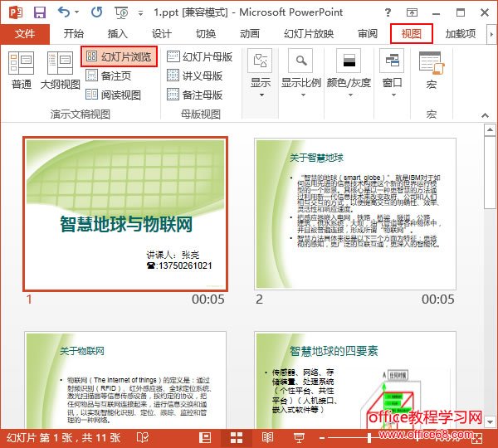The width and height of the screenshot is (498, 448).
Task: Click the 幻灯片 第 1 张 status text
Action: click(64, 438)
